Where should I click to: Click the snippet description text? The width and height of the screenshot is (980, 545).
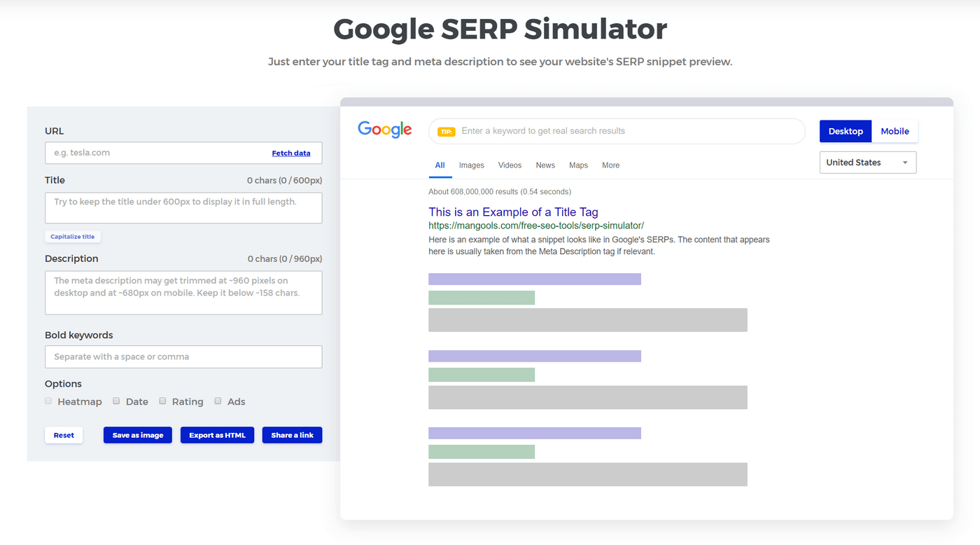(598, 245)
